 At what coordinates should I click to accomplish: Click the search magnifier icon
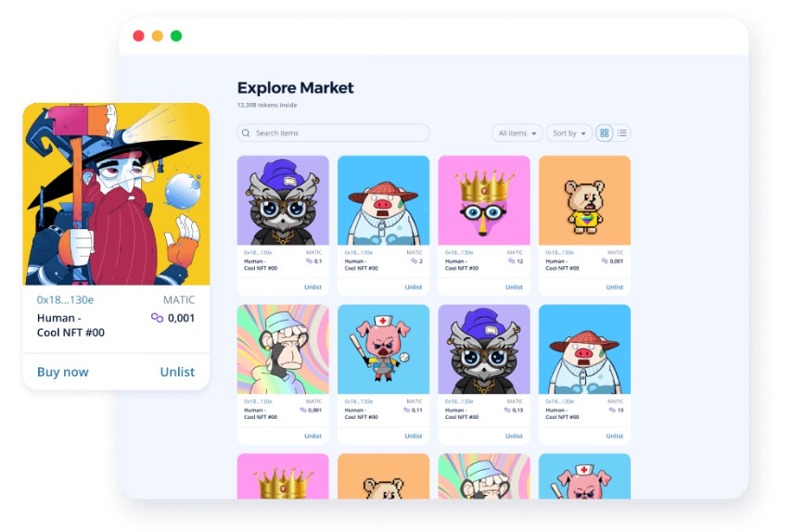tap(246, 133)
